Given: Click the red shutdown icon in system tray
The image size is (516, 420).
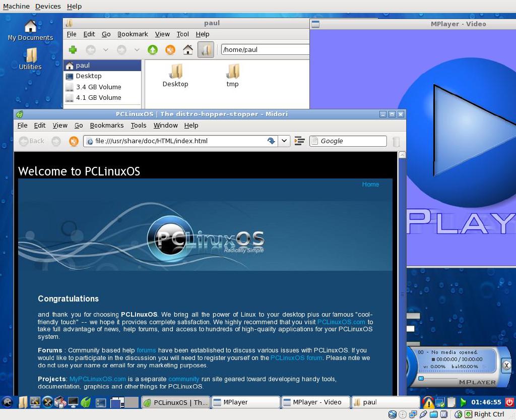Looking at the screenshot, I should point(510,402).
